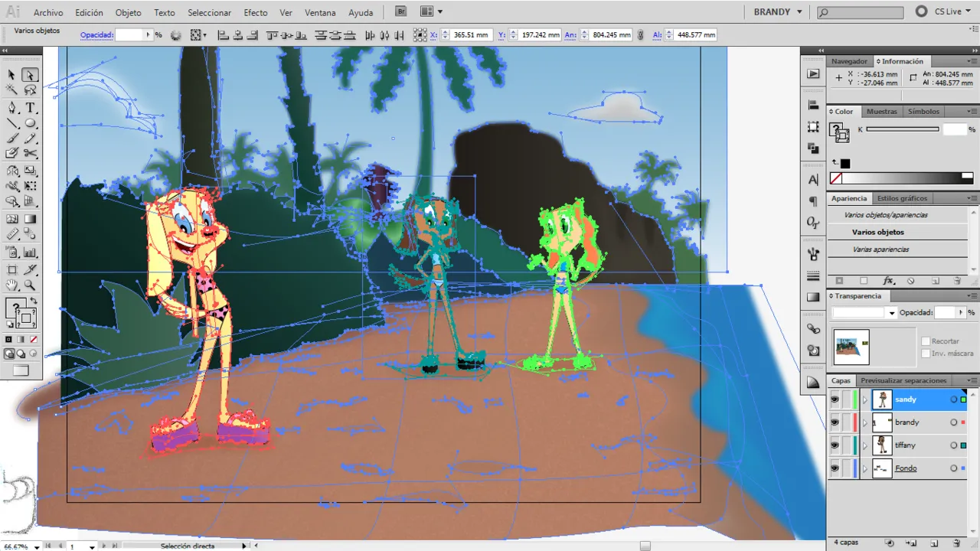Pick the Magic Wand tool

click(12, 90)
